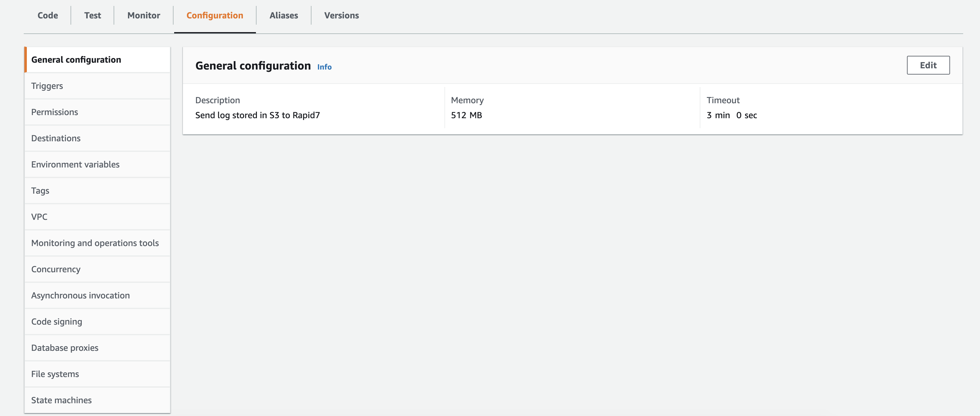980x416 pixels.
Task: Click the Edit button
Action: [x=928, y=65]
